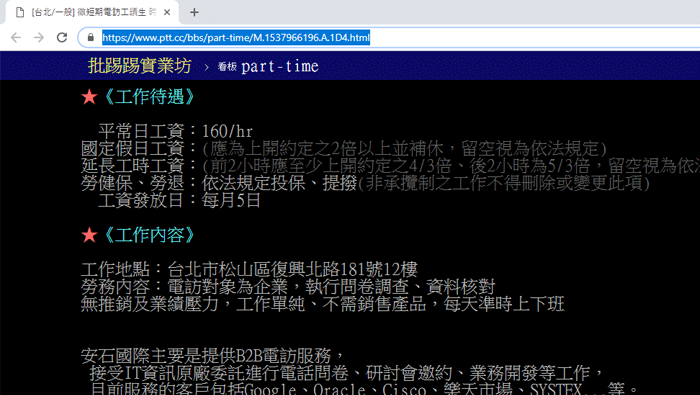Viewport: 700px width, 395px height.
Task: Click the 無推銷及業績壓力 line
Action: pos(323,304)
